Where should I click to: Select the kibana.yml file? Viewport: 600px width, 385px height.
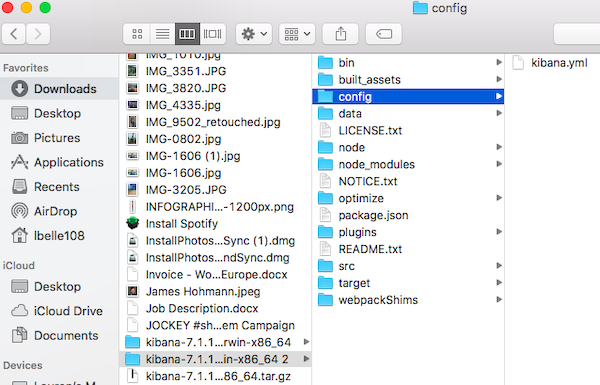pyautogui.click(x=553, y=62)
